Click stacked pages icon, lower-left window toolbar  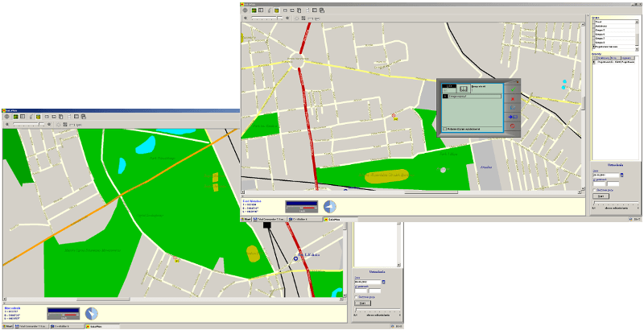point(61,117)
